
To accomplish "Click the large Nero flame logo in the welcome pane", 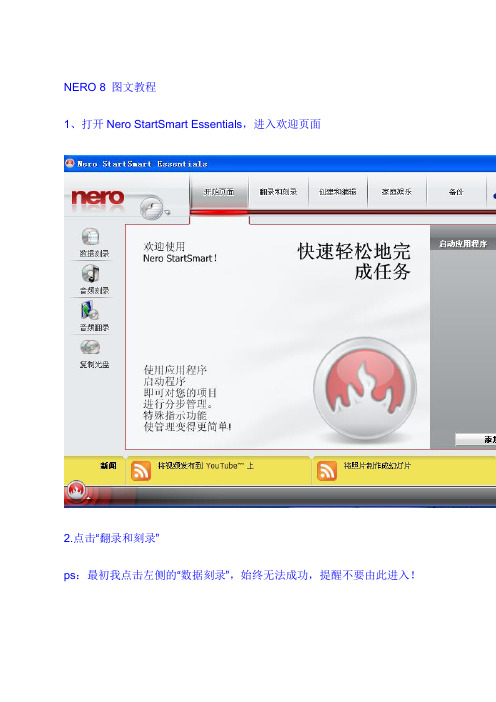I will pos(365,389).
